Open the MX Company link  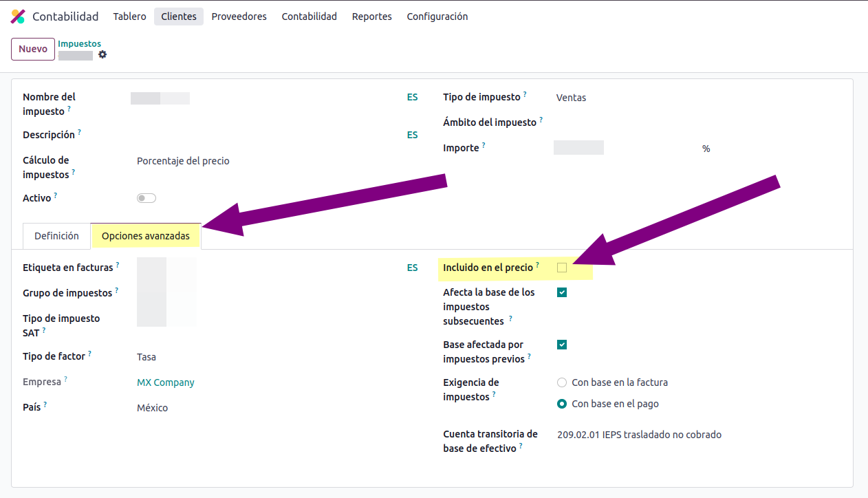[166, 382]
